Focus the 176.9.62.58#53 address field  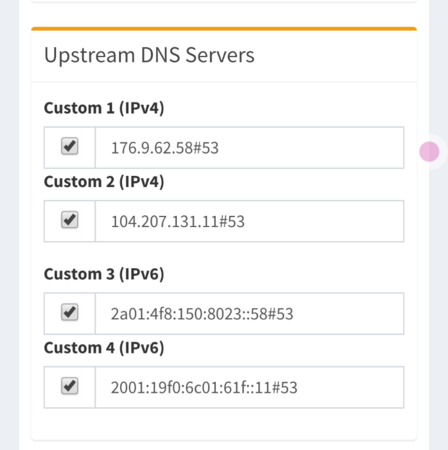pyautogui.click(x=249, y=148)
